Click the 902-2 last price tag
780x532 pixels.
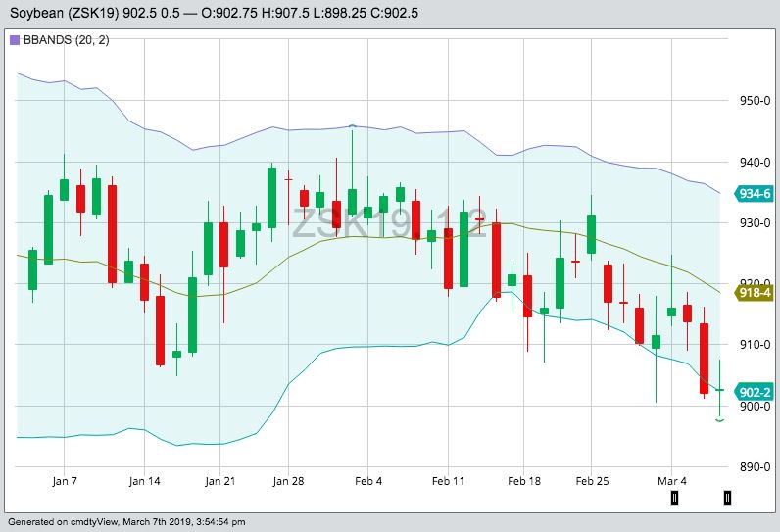[755, 392]
